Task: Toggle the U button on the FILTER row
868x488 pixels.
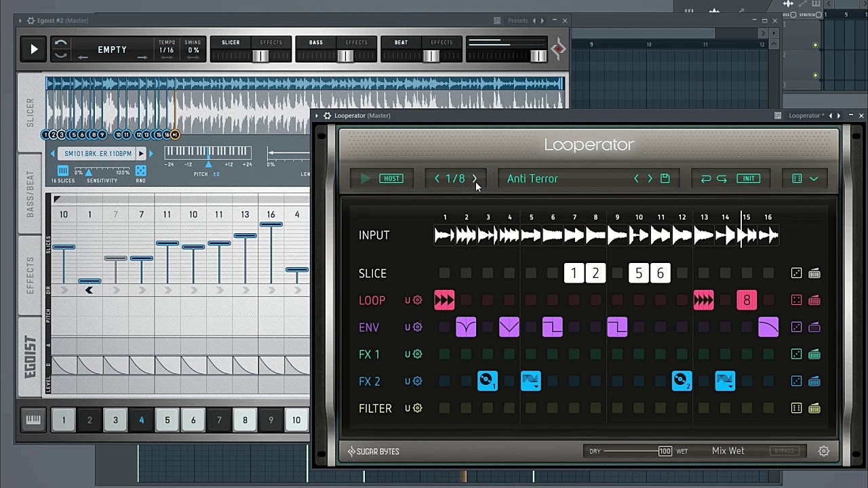Action: (408, 409)
